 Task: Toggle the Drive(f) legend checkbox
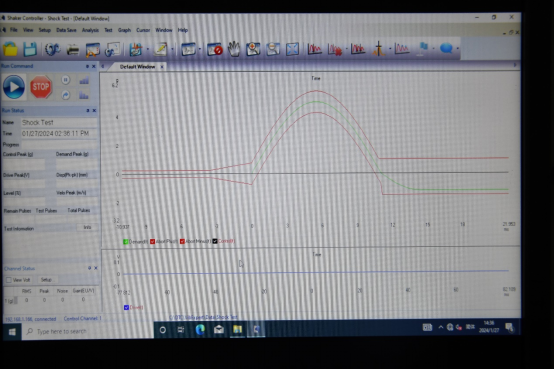point(126,307)
